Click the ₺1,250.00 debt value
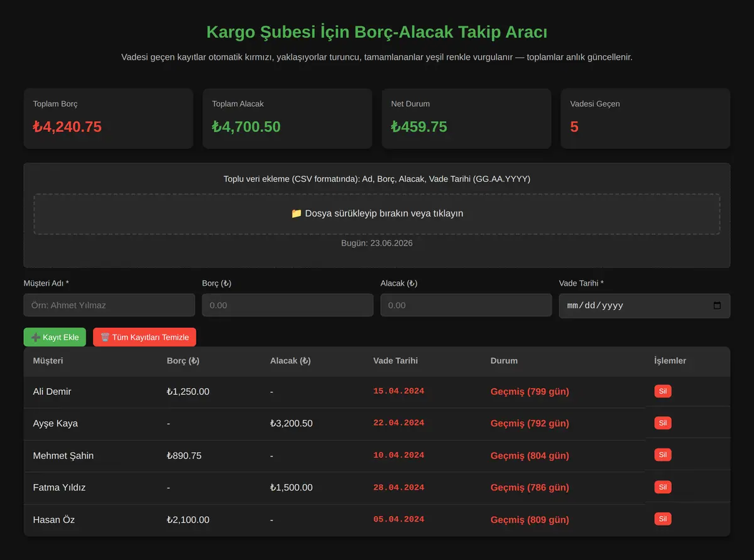This screenshot has width=754, height=560. pyautogui.click(x=188, y=392)
